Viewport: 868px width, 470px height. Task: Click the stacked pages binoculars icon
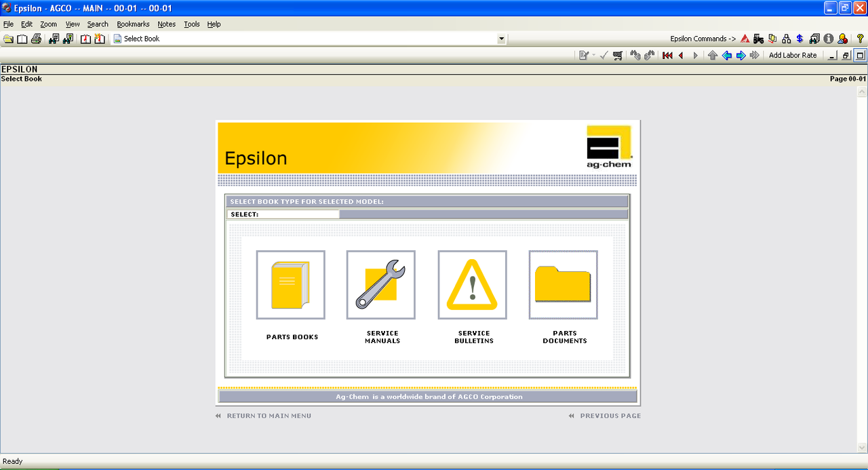[x=814, y=39]
